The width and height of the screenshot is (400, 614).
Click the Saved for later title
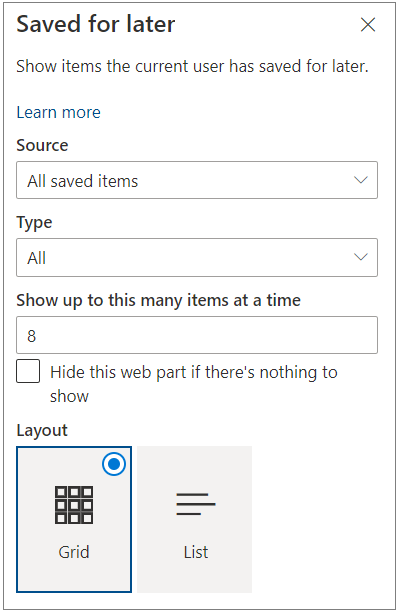(x=96, y=24)
